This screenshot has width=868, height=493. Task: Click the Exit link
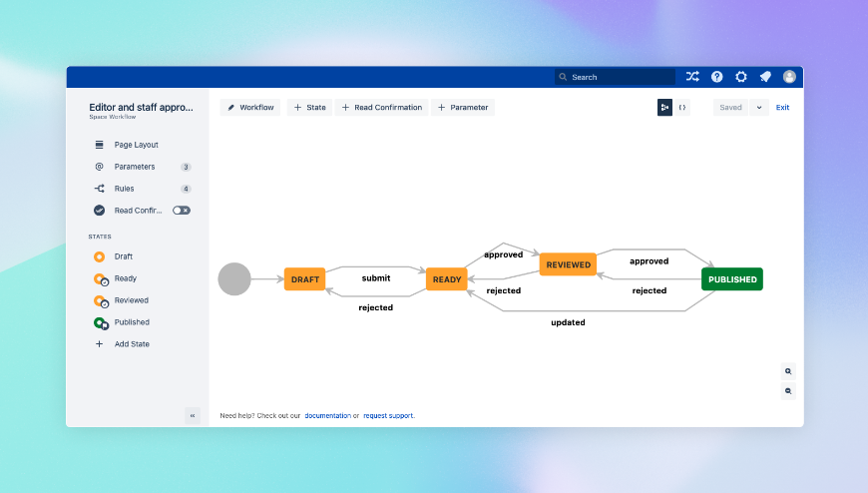[782, 108]
